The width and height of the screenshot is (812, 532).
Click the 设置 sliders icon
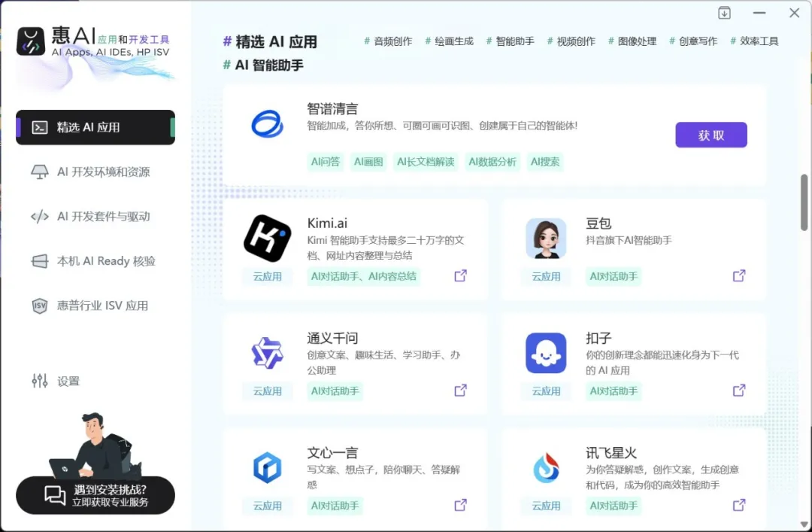point(40,381)
